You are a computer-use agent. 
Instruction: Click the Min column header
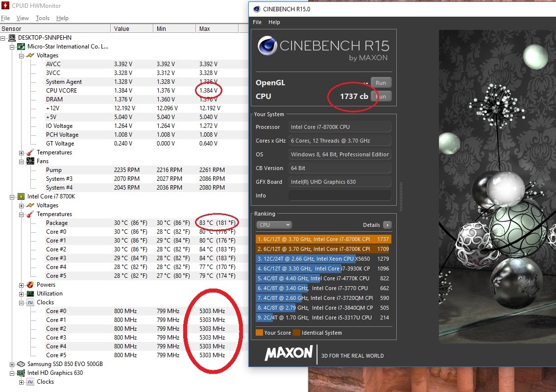tap(174, 29)
